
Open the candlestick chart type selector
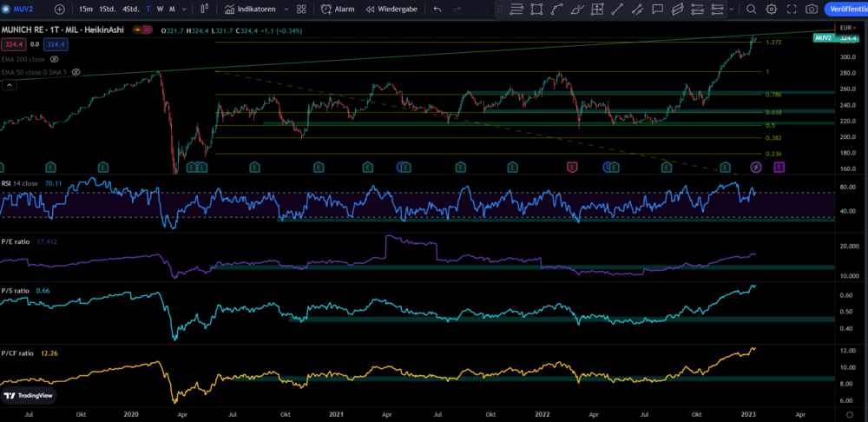pos(205,10)
